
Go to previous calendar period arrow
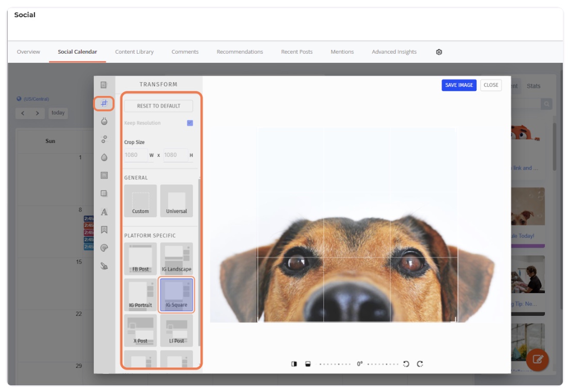coord(23,113)
